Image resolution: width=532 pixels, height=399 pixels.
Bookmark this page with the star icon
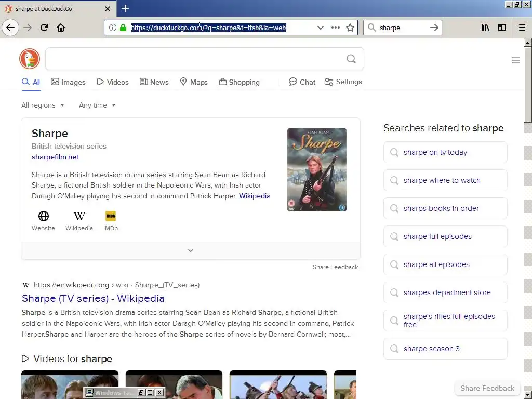(x=350, y=28)
